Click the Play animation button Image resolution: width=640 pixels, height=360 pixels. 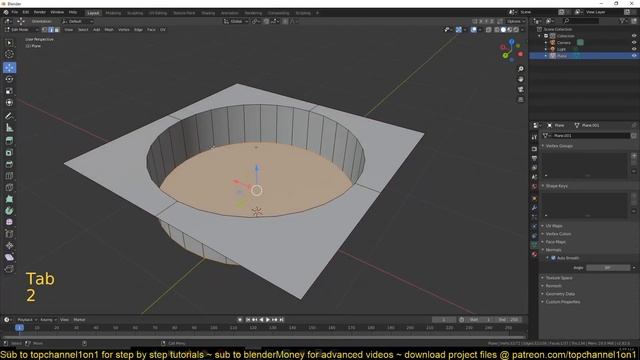click(268, 320)
